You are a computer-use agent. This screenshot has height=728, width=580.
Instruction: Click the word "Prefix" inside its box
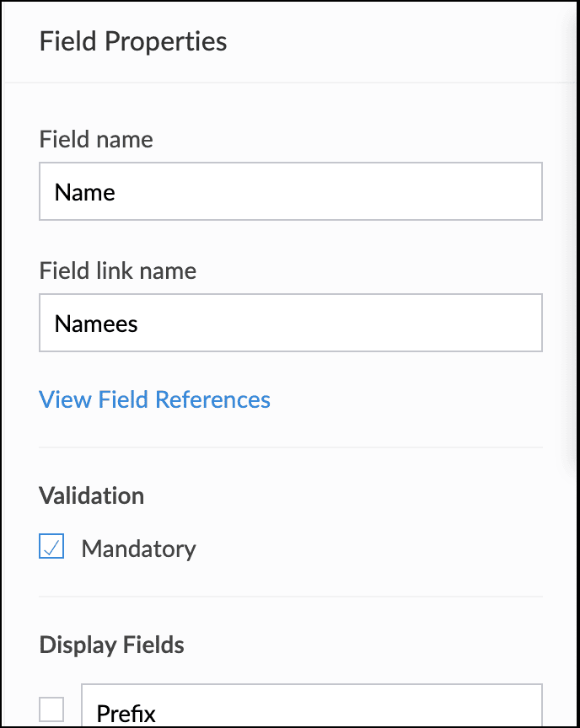point(126,714)
